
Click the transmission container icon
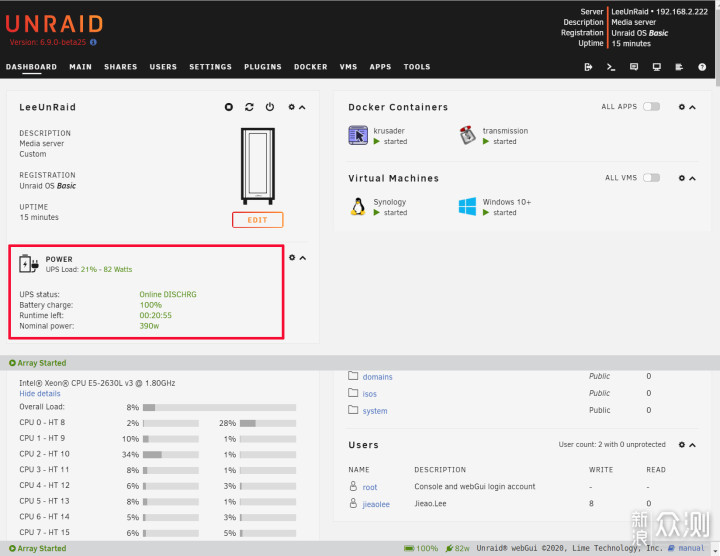pyautogui.click(x=467, y=135)
